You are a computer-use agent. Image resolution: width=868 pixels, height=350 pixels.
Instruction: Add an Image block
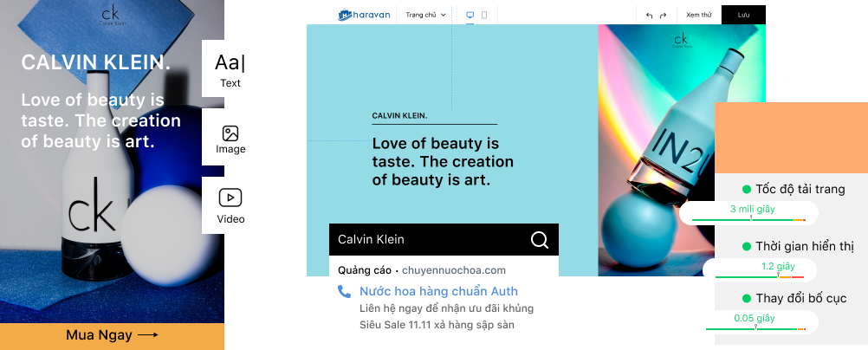pyautogui.click(x=230, y=138)
